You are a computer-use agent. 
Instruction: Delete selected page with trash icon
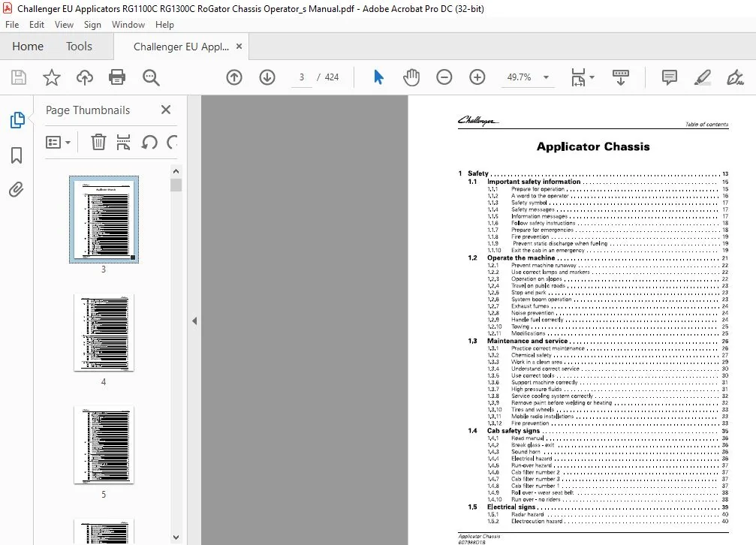(x=98, y=143)
